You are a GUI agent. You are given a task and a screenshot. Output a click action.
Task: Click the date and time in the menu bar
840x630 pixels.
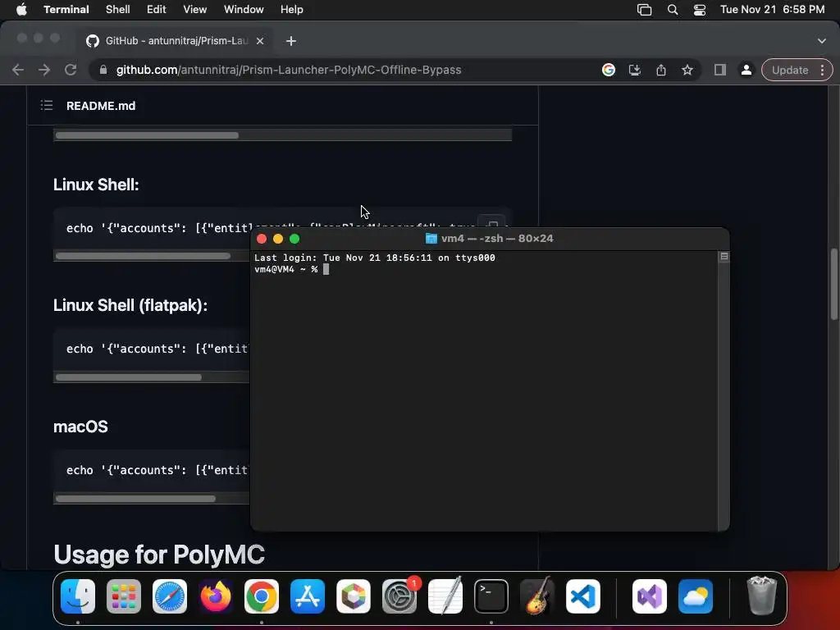pyautogui.click(x=772, y=10)
